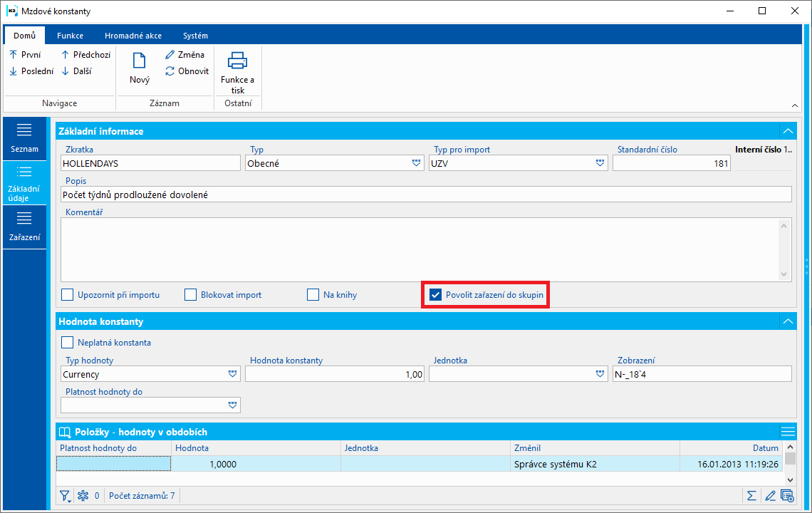Click the 16.01.2013 11:19:26 date cell
This screenshot has width=812, height=513.
731,465
